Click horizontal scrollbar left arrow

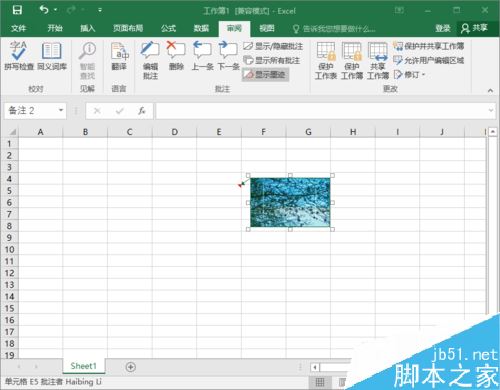pyautogui.click(x=314, y=368)
